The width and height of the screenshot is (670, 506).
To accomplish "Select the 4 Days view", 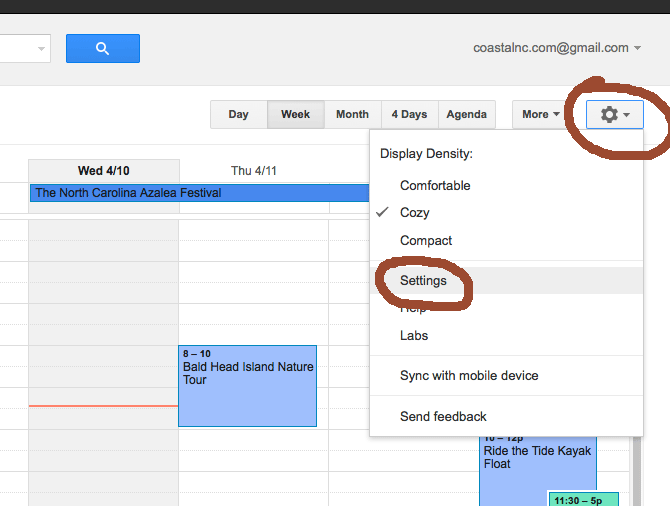I will (x=408, y=115).
